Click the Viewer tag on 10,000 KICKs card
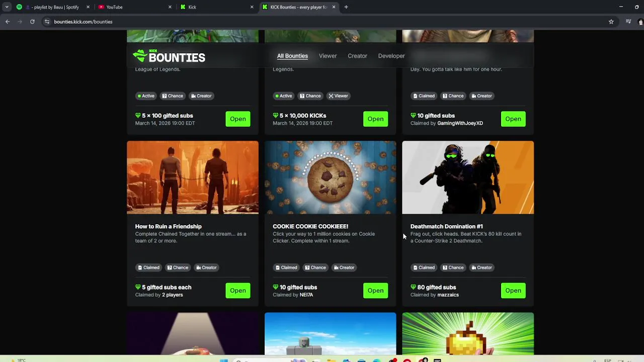 (x=338, y=96)
